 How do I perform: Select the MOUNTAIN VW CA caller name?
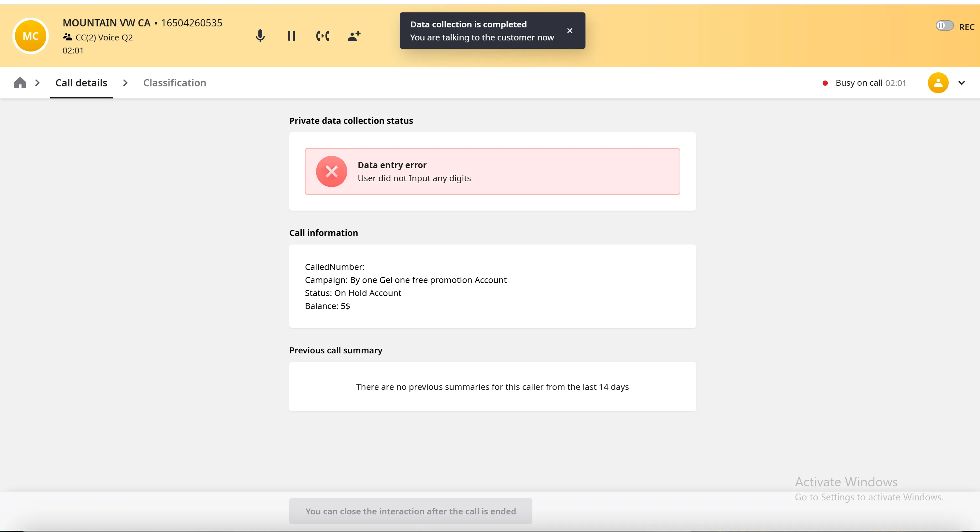[x=107, y=23]
